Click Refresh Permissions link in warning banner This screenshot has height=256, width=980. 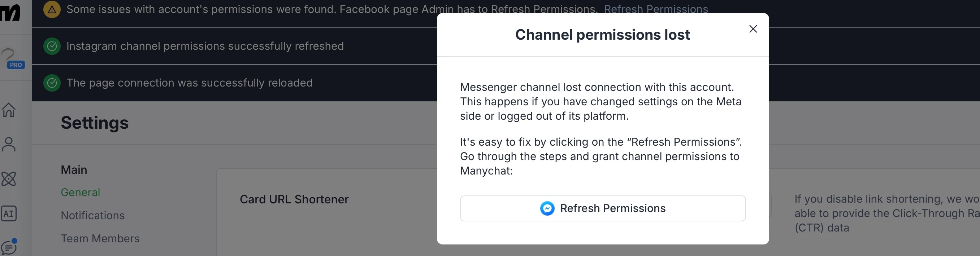(656, 9)
